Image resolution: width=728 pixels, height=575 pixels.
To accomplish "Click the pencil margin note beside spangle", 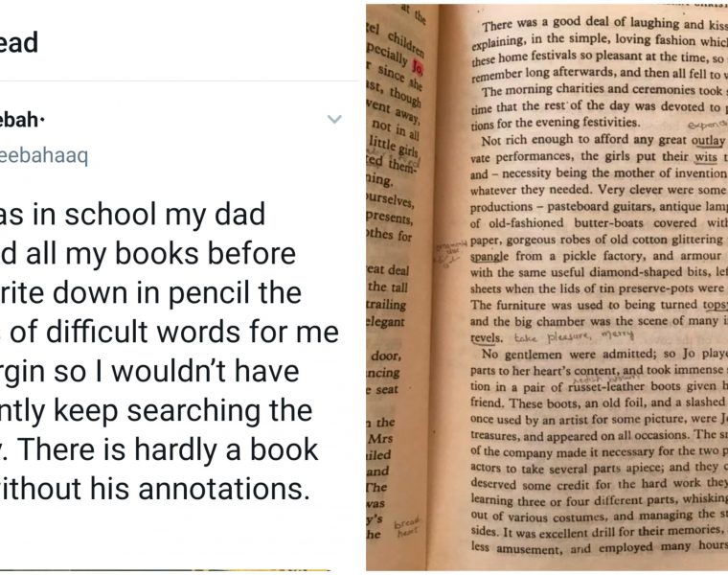I will 450,251.
